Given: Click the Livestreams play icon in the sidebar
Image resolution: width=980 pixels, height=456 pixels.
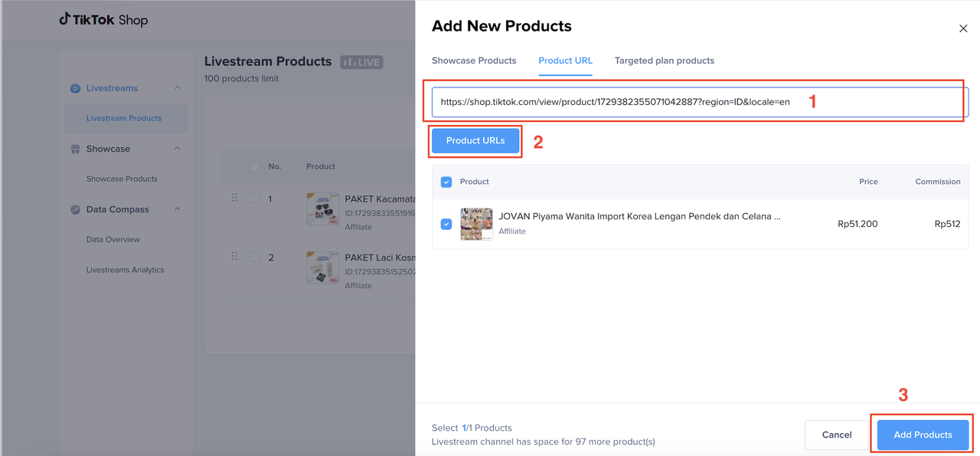Looking at the screenshot, I should (75, 87).
